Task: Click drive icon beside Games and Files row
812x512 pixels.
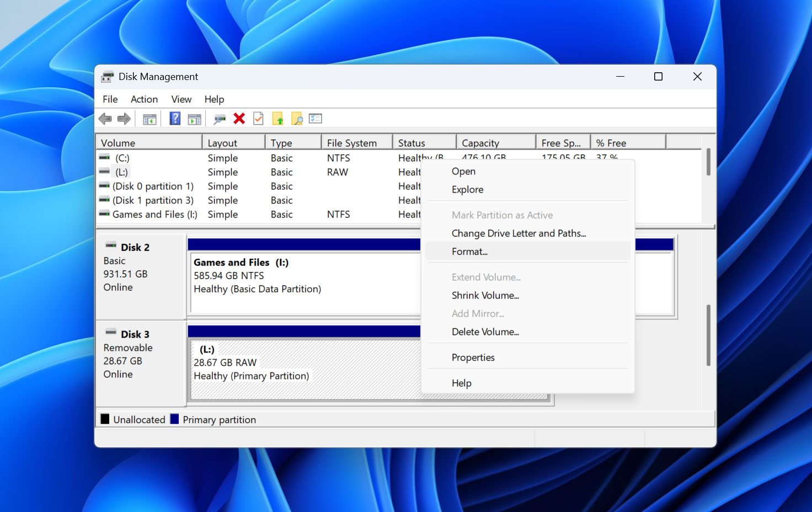Action: coord(104,214)
